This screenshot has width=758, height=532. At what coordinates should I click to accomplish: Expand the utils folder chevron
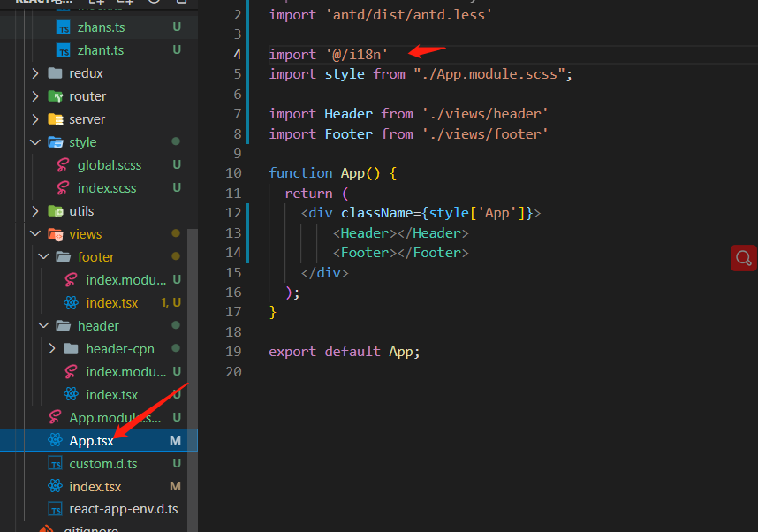pos(34,211)
